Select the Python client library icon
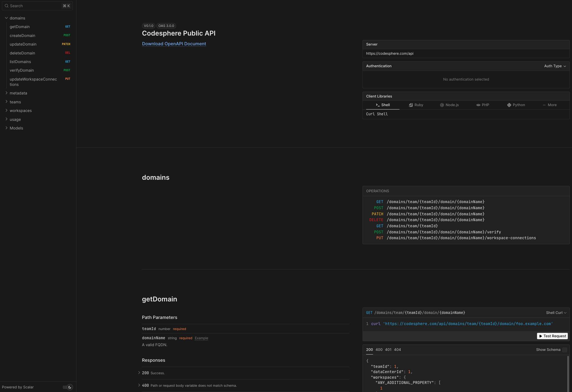Image resolution: width=572 pixels, height=392 pixels. 509,105
